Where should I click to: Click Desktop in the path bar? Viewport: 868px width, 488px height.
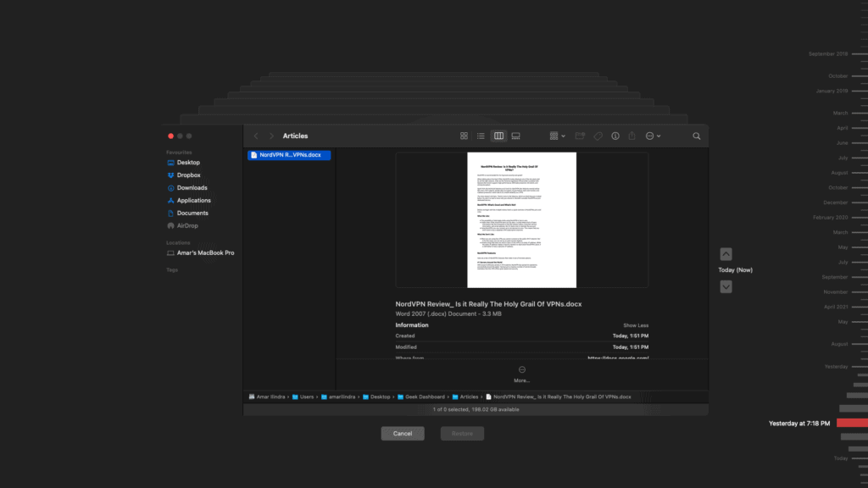(376, 396)
